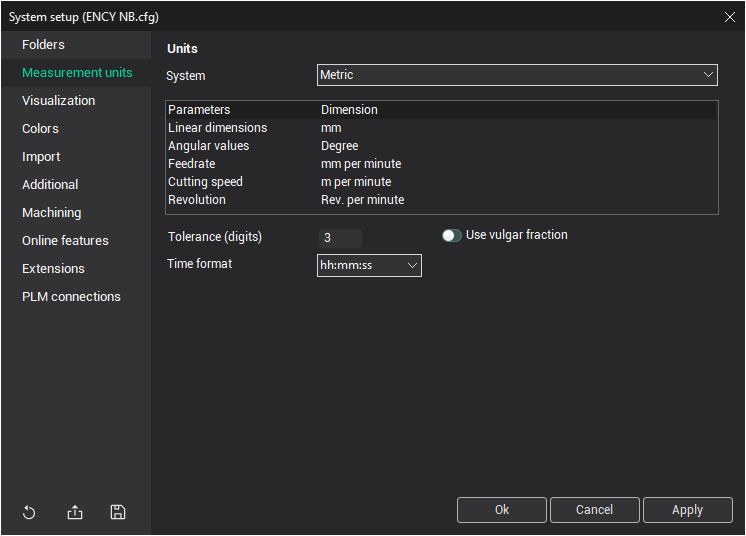Show the Online features section
This screenshot has height=536, width=746.
pyautogui.click(x=66, y=241)
